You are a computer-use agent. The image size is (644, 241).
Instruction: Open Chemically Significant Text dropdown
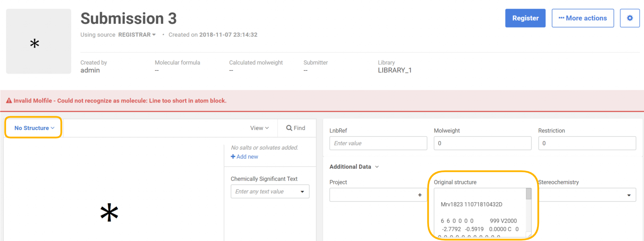[302, 191]
